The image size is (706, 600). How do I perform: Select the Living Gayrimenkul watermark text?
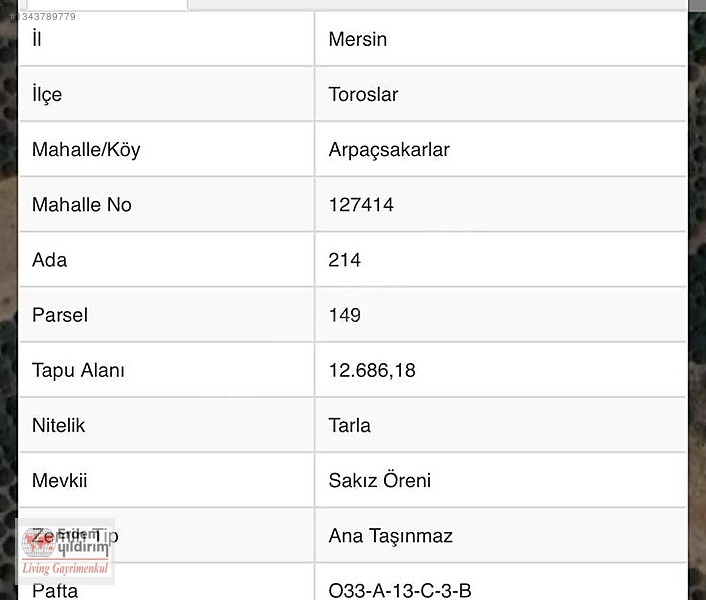point(65,568)
